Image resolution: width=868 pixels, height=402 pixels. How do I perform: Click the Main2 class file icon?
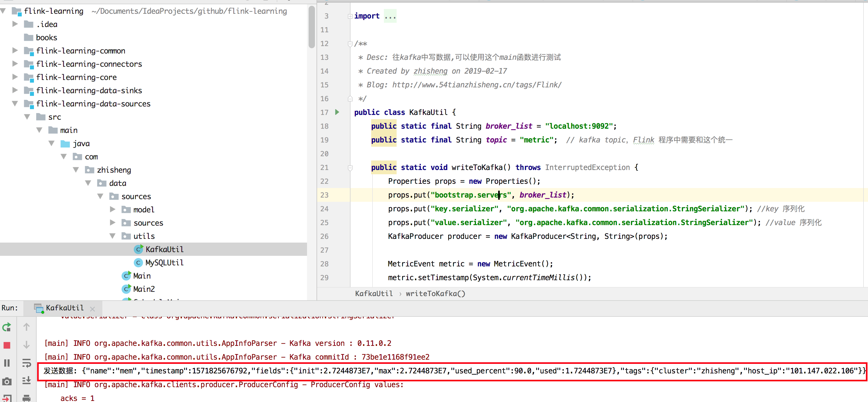tap(126, 289)
